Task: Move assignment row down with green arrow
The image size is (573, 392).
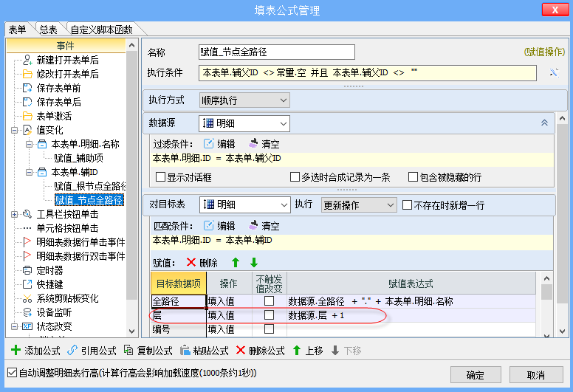Action: [x=254, y=263]
